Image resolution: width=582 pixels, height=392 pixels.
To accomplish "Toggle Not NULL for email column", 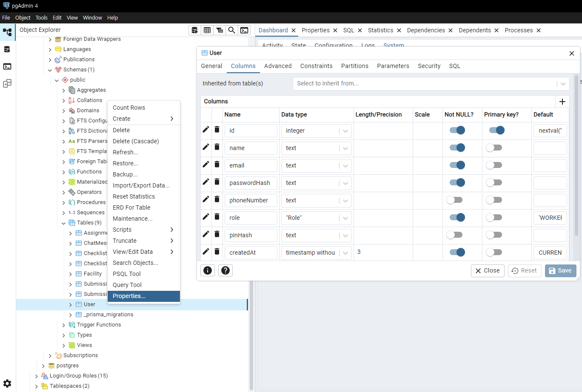I will [x=457, y=165].
